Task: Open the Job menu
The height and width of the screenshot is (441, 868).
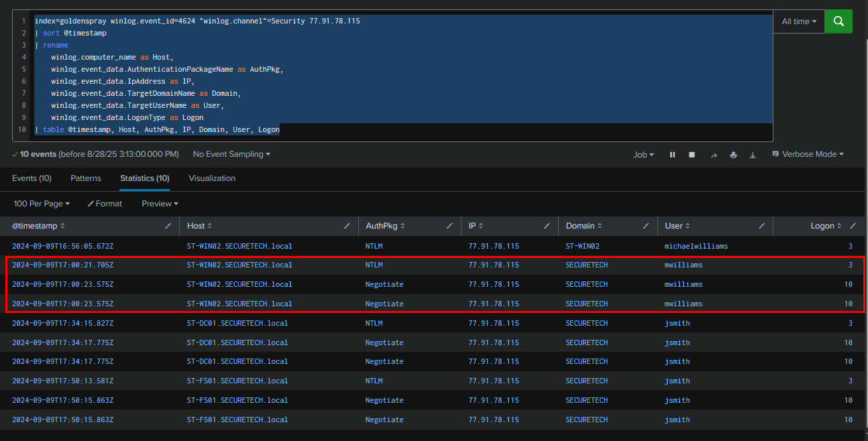Action: pos(643,155)
